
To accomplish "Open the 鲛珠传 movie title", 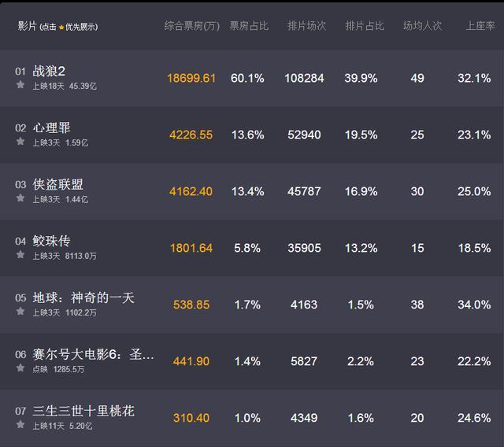I will (x=52, y=241).
